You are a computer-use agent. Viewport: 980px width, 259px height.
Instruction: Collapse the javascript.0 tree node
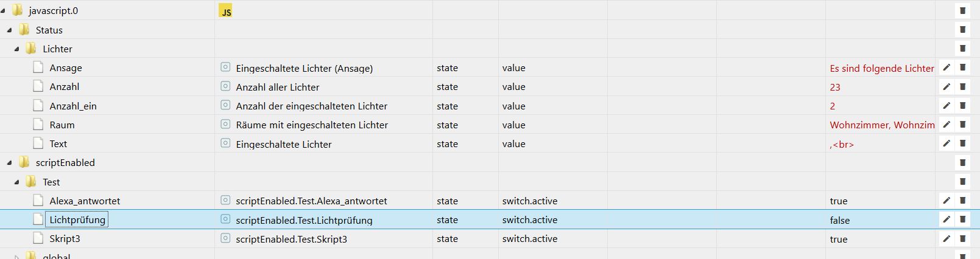[x=4, y=11]
